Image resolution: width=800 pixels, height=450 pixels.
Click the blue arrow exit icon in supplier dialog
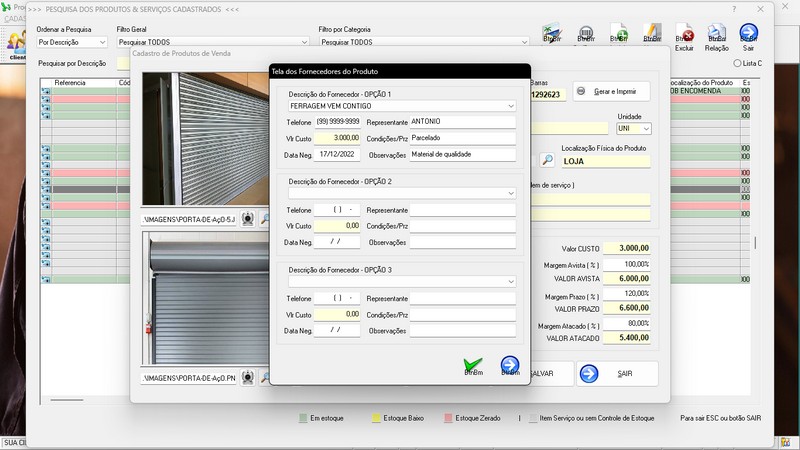pos(510,365)
